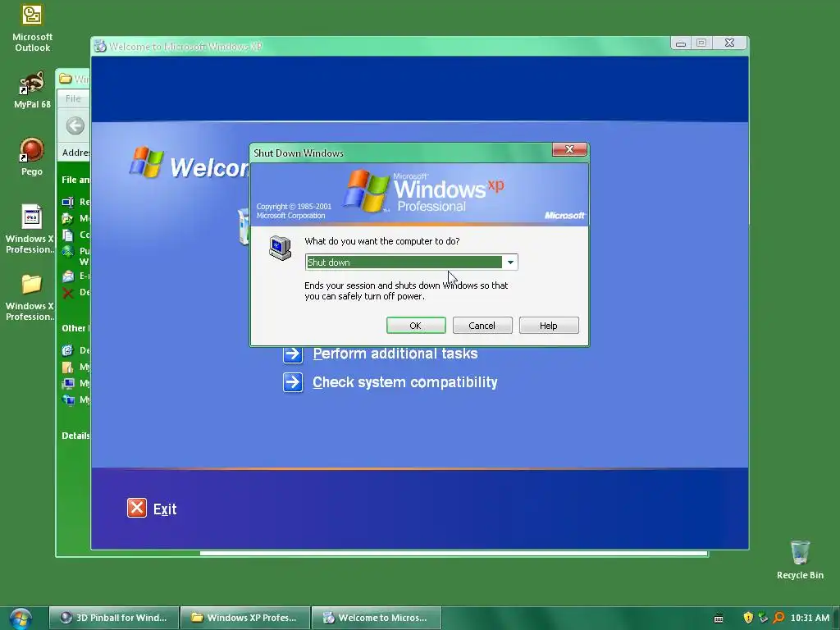Viewport: 840px width, 630px height.
Task: Switch to Welcome to Micros... taskbar button
Action: coord(376,618)
